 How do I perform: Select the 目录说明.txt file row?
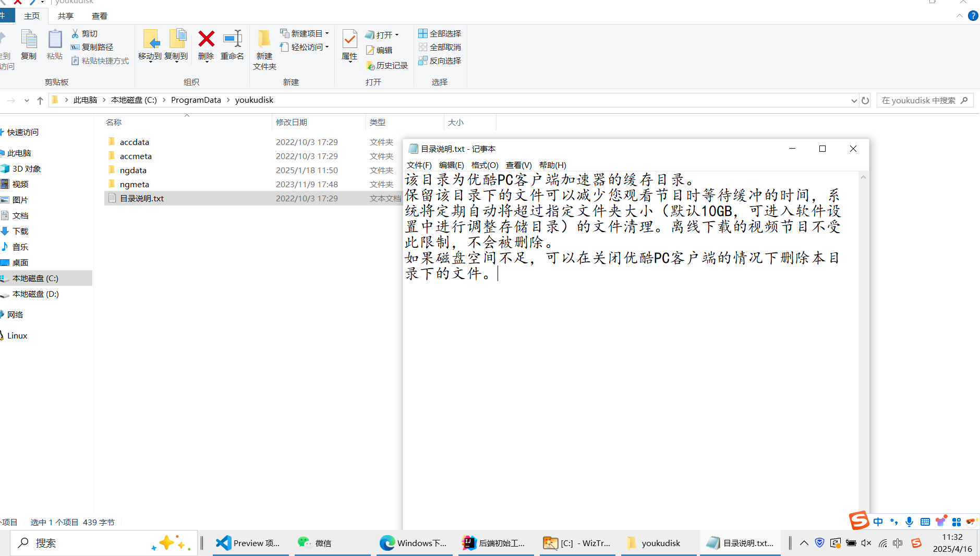pyautogui.click(x=253, y=198)
